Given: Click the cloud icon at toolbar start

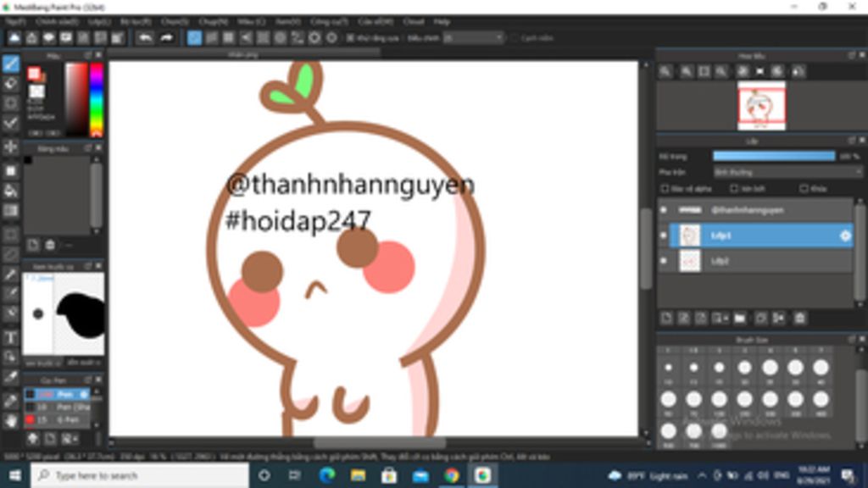Looking at the screenshot, I should point(14,37).
